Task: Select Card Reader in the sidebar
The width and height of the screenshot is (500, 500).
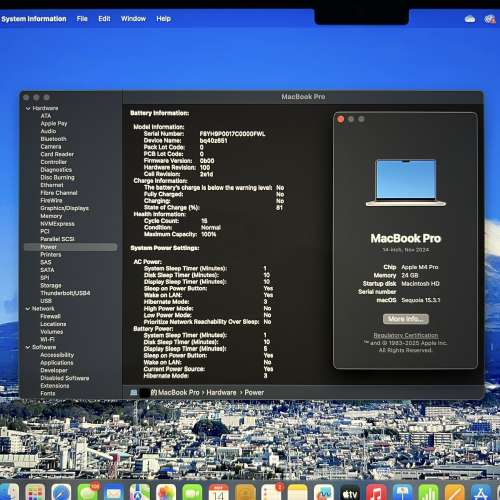Action: click(57, 154)
